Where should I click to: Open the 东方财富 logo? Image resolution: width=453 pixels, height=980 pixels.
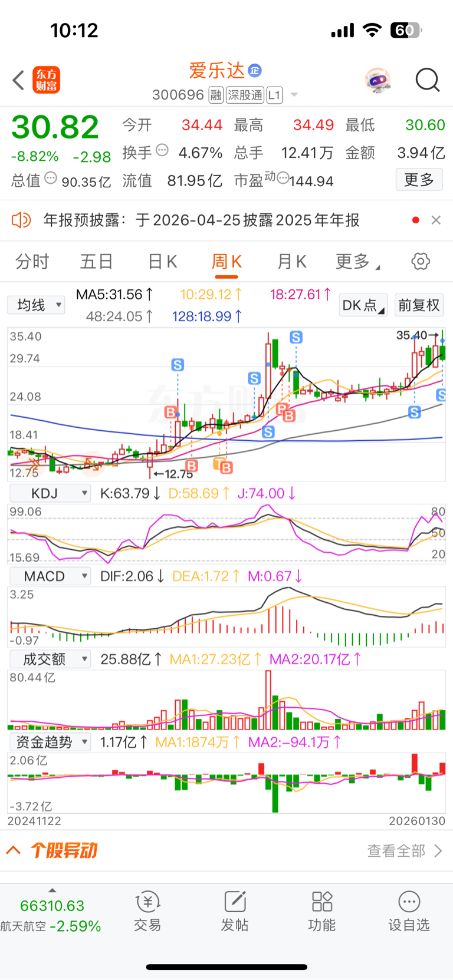click(46, 80)
